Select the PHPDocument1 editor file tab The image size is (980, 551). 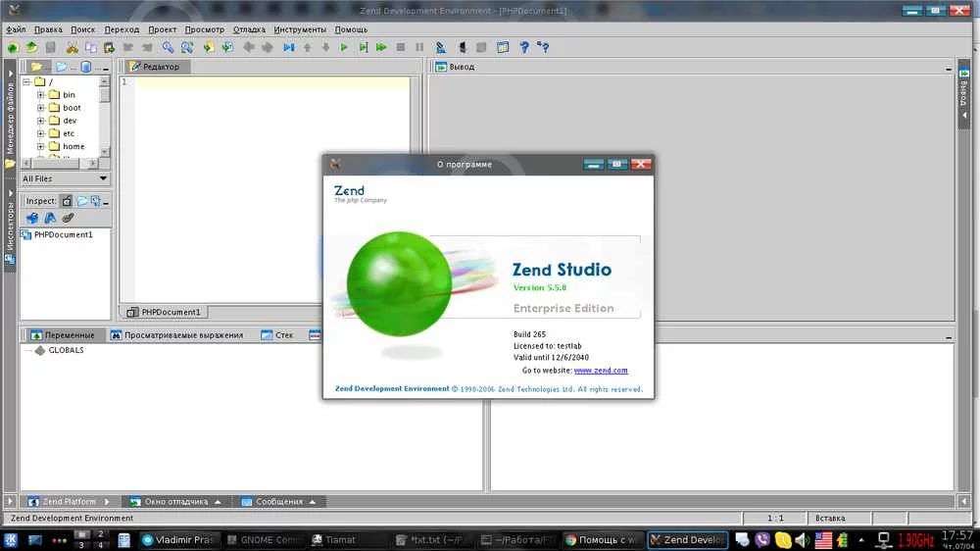coord(164,312)
